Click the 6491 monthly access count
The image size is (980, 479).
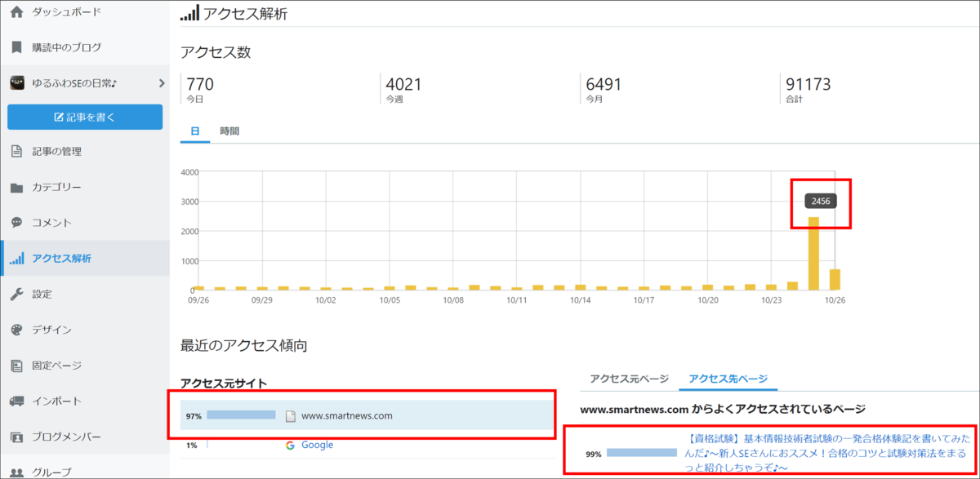coord(605,83)
